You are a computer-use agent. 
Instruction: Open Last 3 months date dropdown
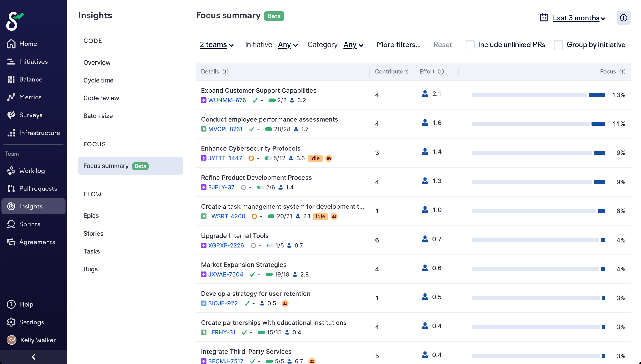(x=579, y=18)
